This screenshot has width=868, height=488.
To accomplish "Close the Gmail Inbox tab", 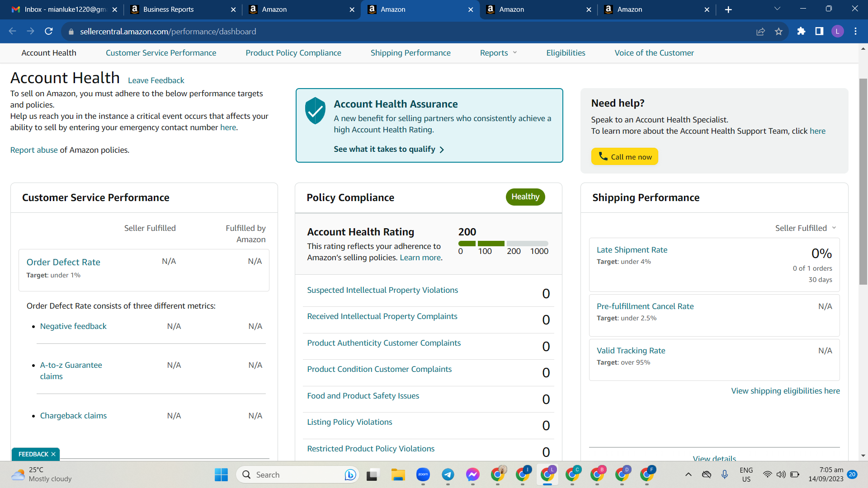I will 115,9.
